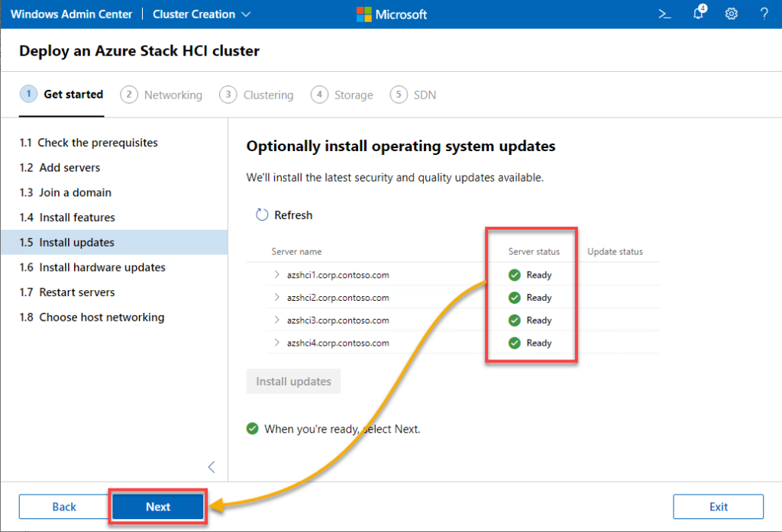Click the Next button
This screenshot has height=532, width=782.
(158, 507)
